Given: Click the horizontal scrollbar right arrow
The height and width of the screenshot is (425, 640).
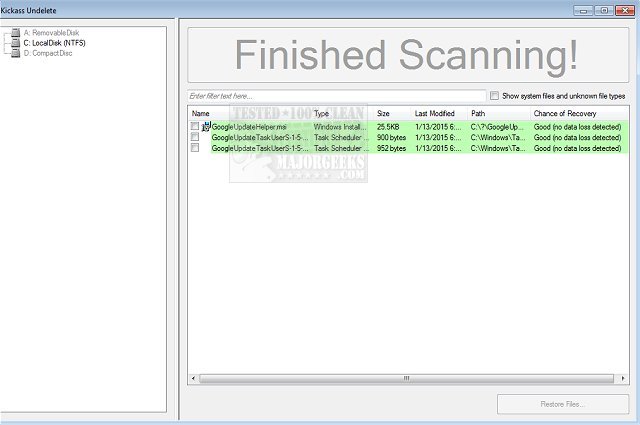Looking at the screenshot, I should click(623, 378).
